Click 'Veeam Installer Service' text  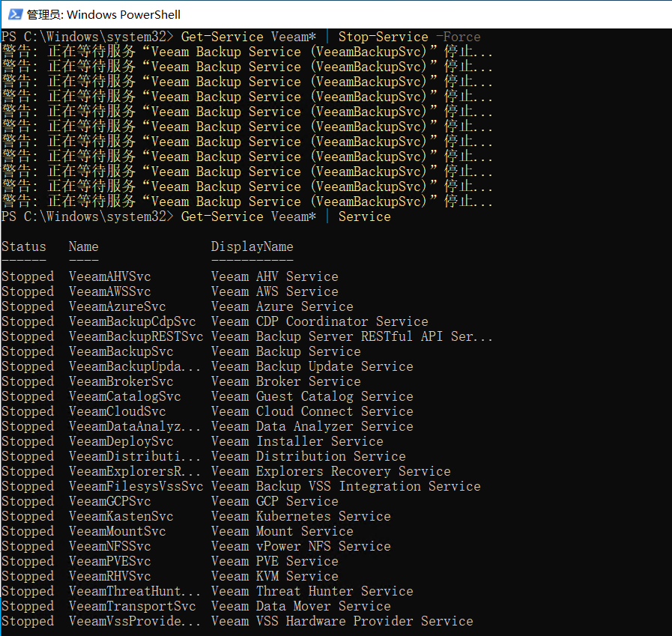point(297,441)
